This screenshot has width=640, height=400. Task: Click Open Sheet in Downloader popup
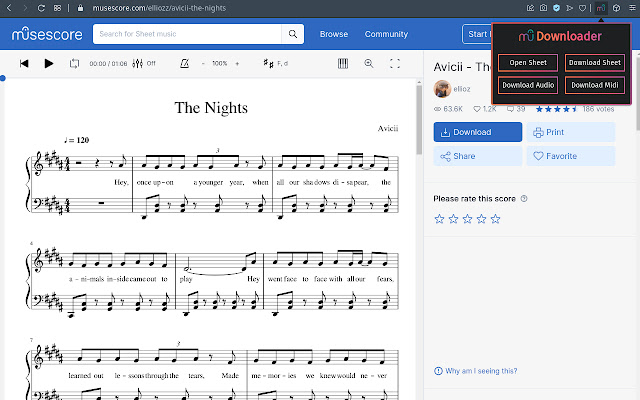(x=528, y=62)
